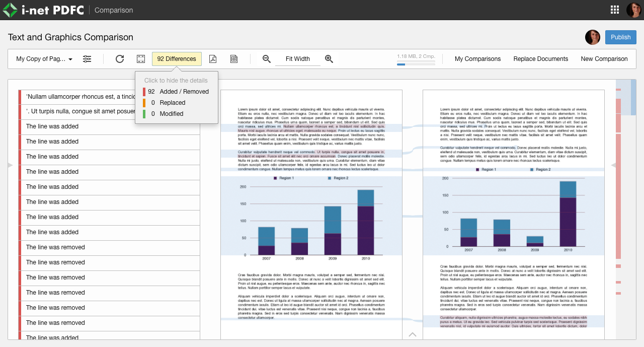This screenshot has height=347, width=644.
Task: Click the scroll-to-top chevron
Action: point(413,334)
